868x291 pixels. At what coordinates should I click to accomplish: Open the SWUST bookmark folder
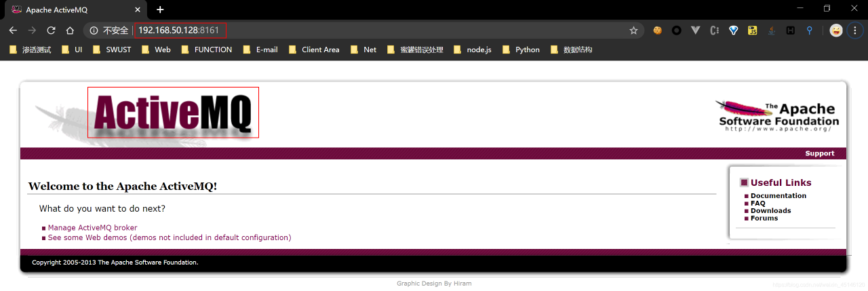click(112, 50)
